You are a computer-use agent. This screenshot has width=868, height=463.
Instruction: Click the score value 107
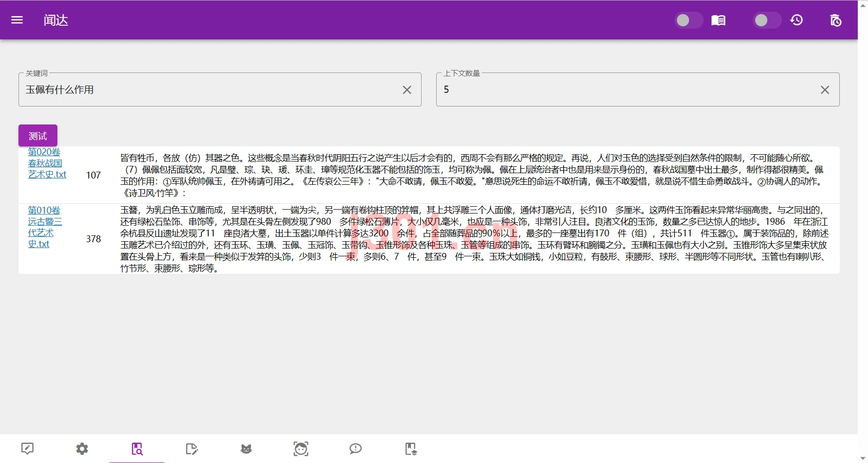pos(93,175)
